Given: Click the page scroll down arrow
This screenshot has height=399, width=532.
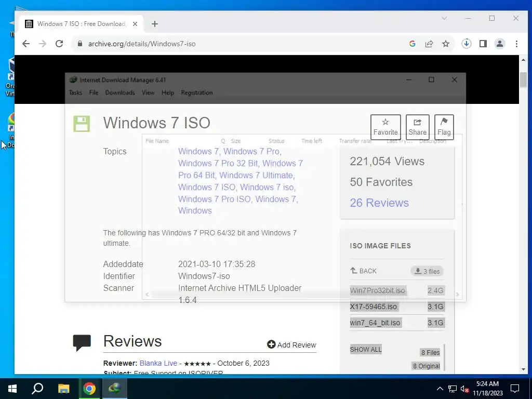Looking at the screenshot, I should 523,369.
